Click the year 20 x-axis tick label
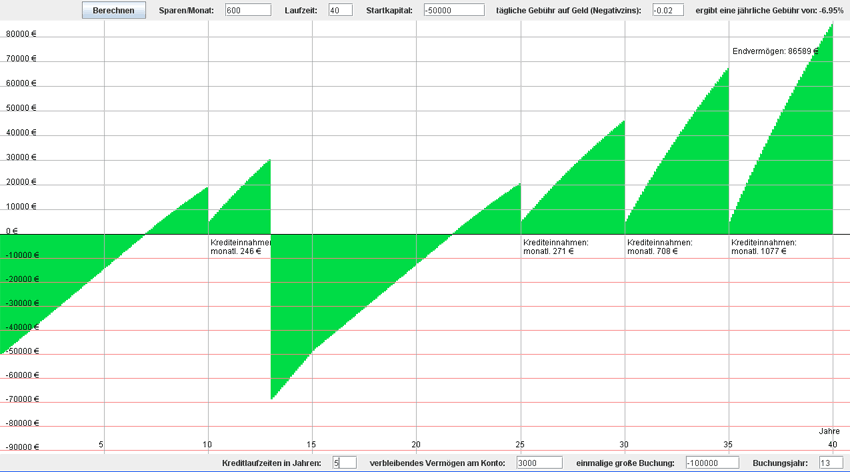 [x=416, y=444]
